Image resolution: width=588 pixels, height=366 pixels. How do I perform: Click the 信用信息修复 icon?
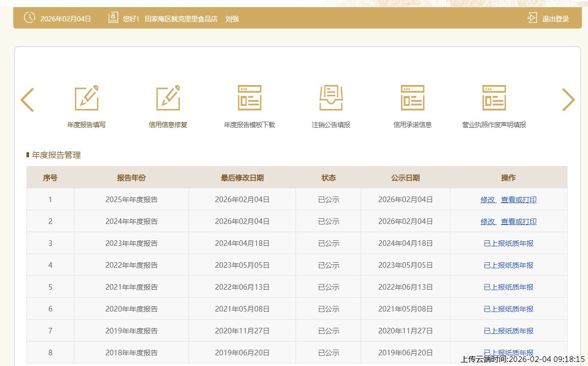[168, 98]
